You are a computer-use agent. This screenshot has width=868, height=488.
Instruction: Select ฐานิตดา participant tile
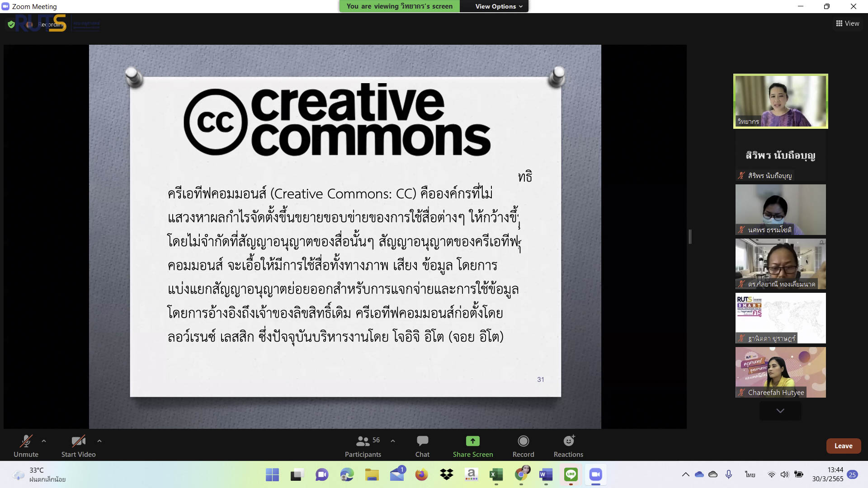(x=780, y=318)
